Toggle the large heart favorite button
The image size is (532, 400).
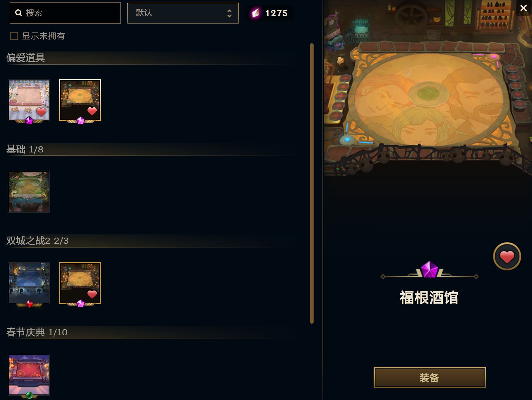point(507,257)
